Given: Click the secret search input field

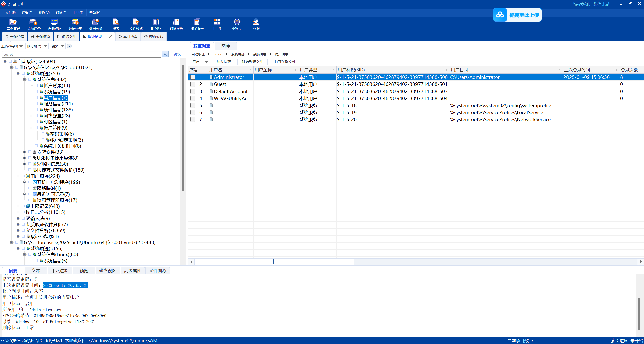Looking at the screenshot, I should [x=81, y=54].
